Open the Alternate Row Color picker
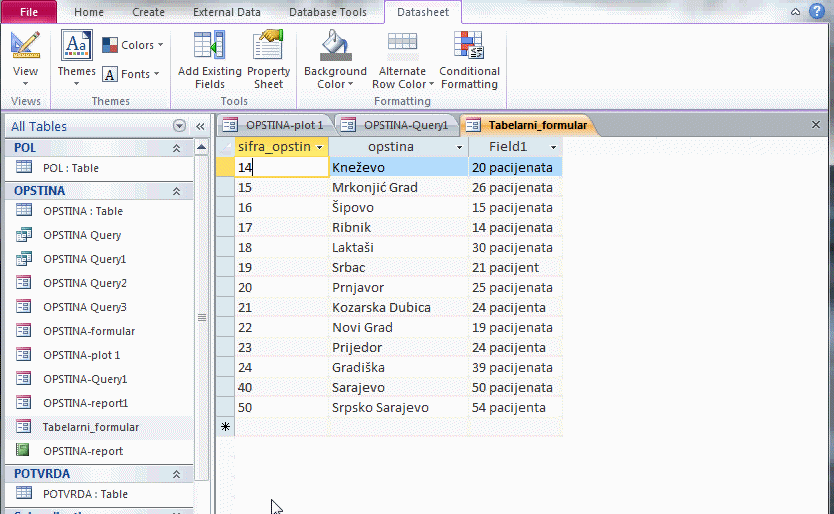834x514 pixels. click(403, 60)
